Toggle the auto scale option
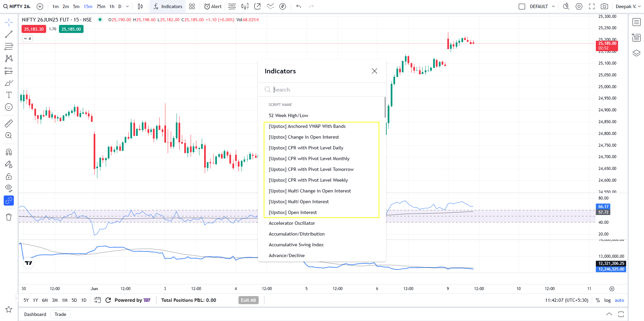This screenshot has height=321, width=644. click(619, 300)
